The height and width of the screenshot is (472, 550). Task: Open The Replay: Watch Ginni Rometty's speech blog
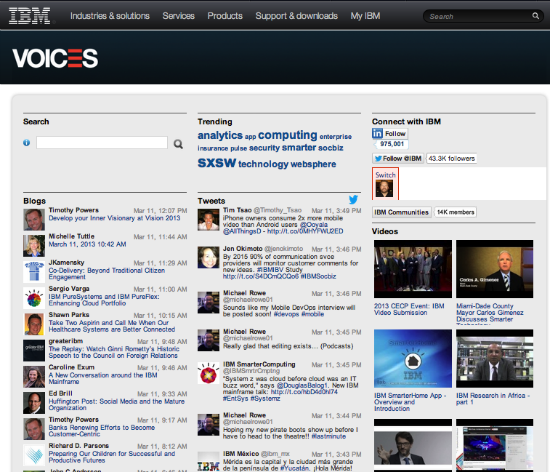(x=114, y=352)
